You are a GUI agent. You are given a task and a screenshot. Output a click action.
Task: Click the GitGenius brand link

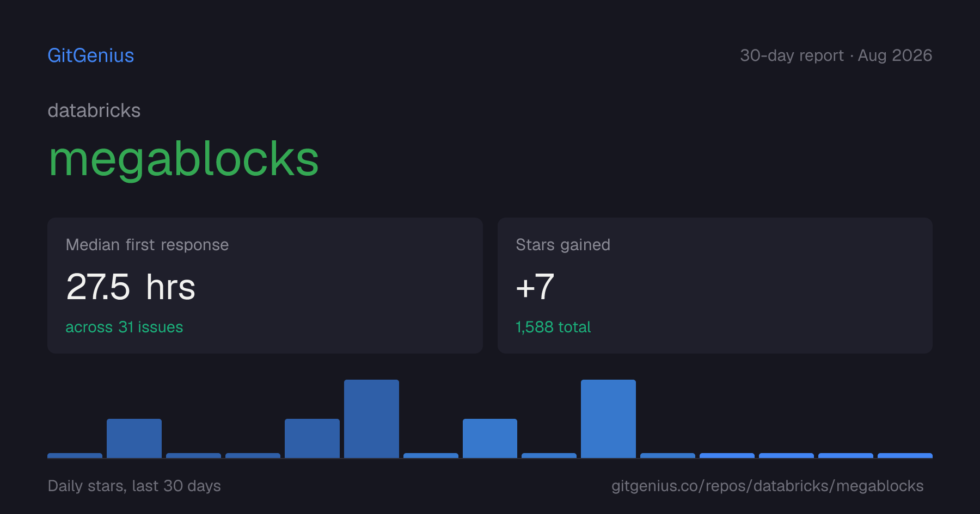pos(91,55)
